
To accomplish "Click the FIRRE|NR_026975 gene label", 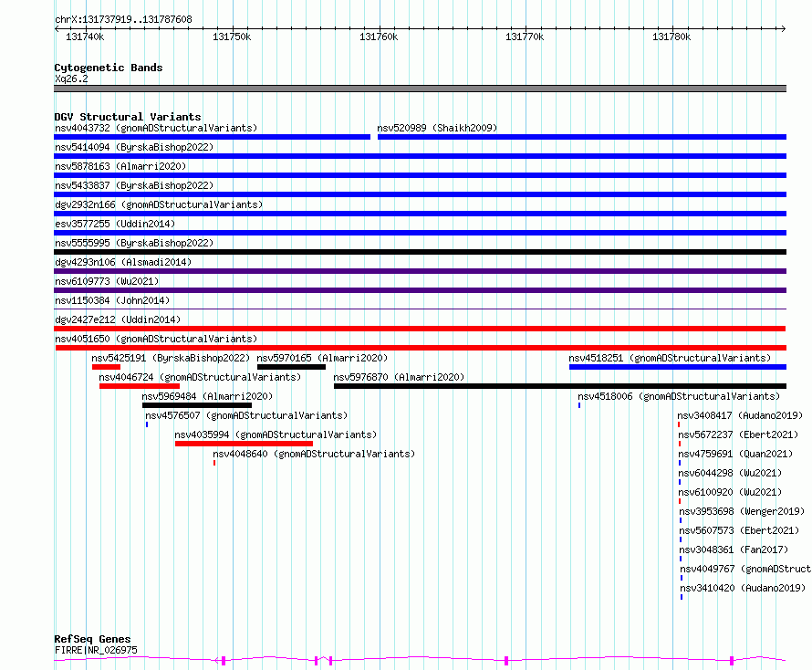I will point(96,650).
